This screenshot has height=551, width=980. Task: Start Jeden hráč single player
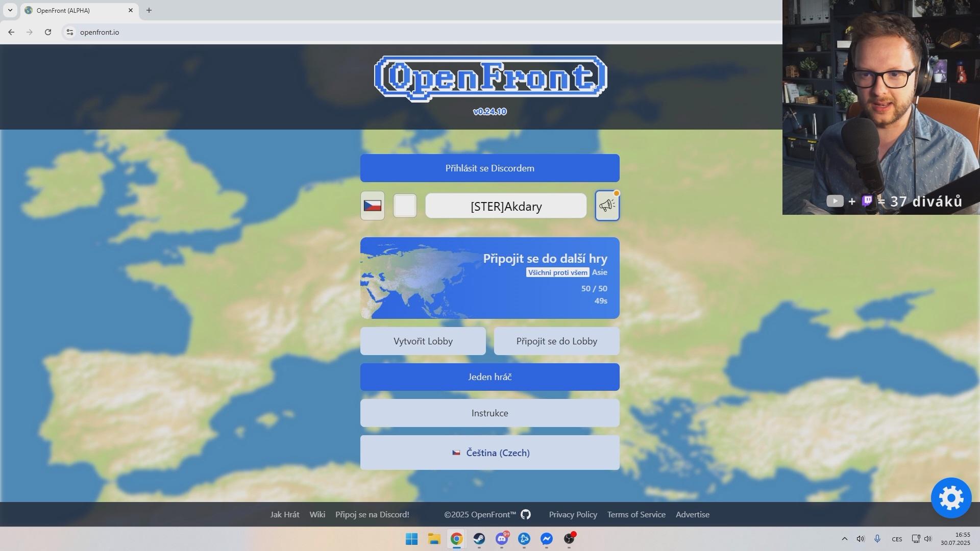click(489, 377)
